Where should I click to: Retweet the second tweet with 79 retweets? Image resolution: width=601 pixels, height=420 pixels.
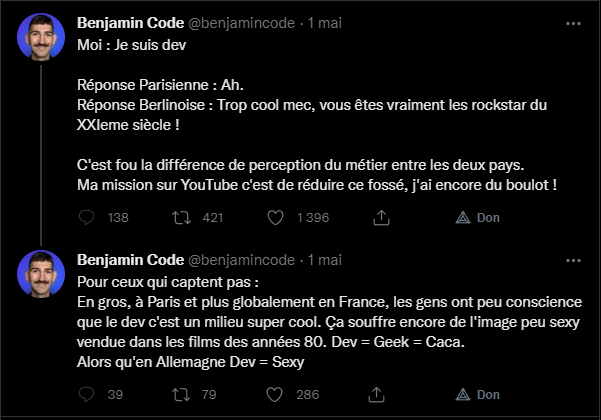point(181,394)
